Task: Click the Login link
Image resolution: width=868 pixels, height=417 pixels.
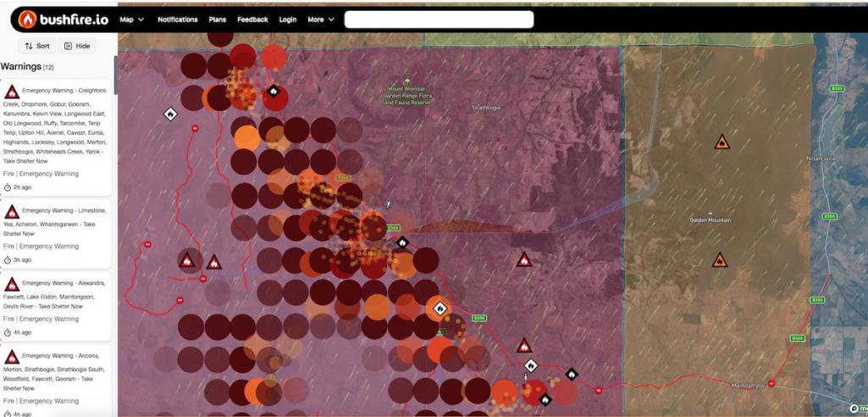Action: pyautogui.click(x=287, y=19)
